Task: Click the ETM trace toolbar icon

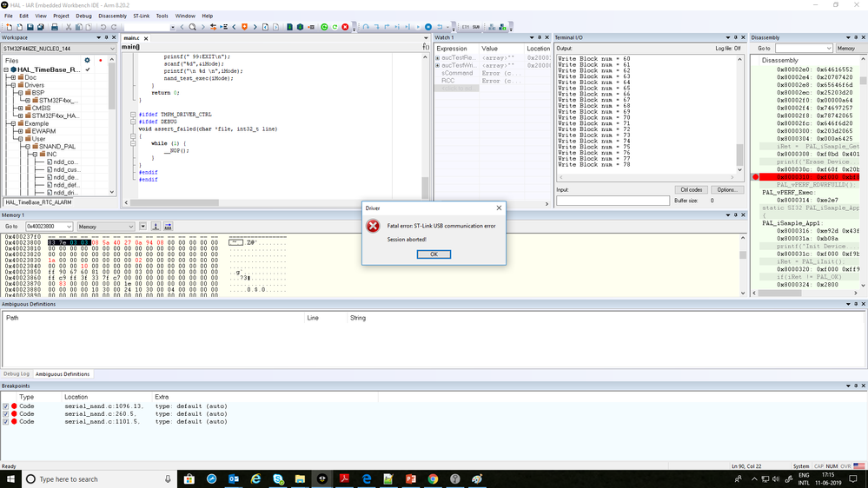Action: tap(466, 27)
